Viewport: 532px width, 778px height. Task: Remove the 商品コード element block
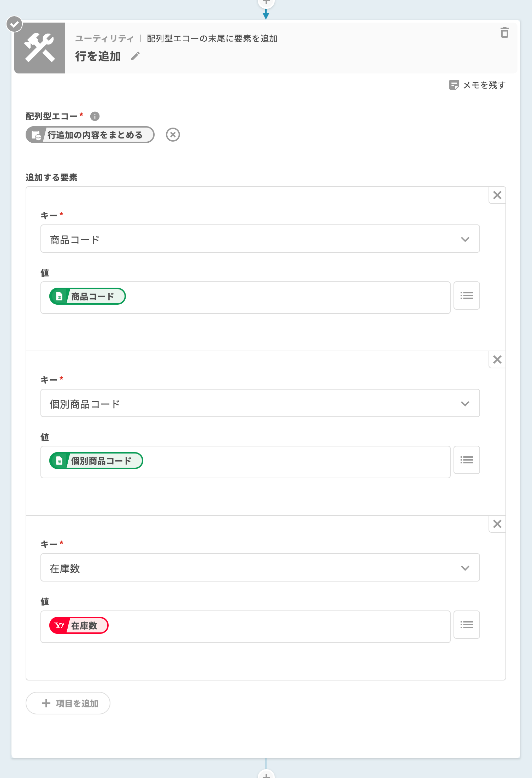(x=497, y=195)
